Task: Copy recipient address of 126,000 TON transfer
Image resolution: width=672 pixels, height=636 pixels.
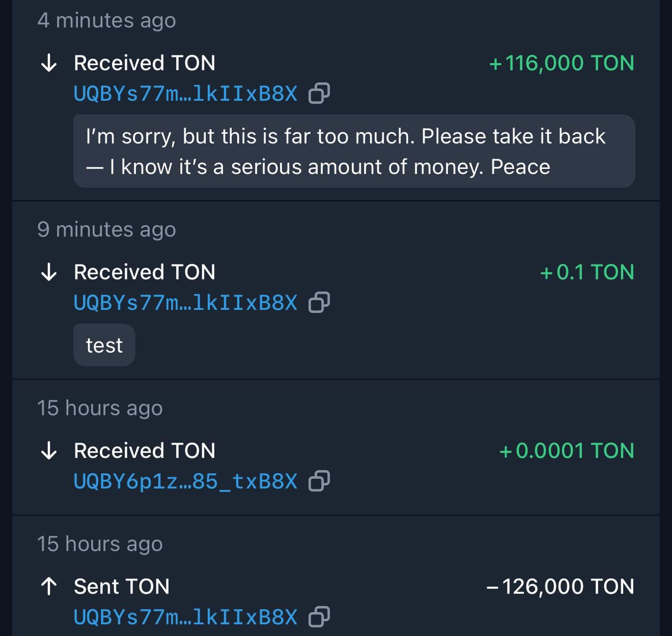Action: point(319,617)
